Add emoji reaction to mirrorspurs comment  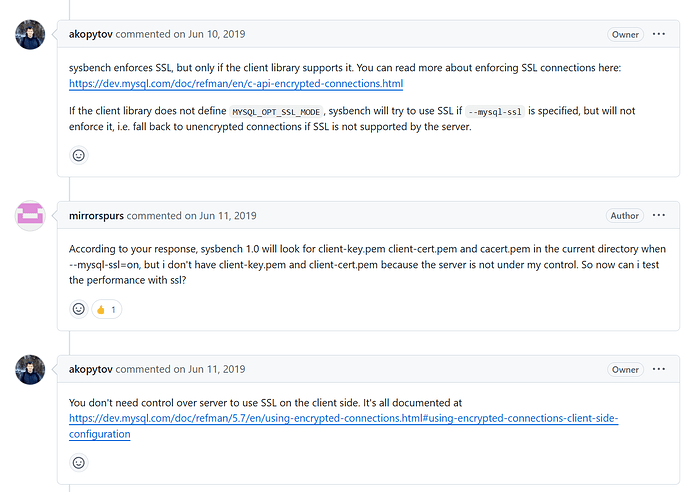click(79, 309)
